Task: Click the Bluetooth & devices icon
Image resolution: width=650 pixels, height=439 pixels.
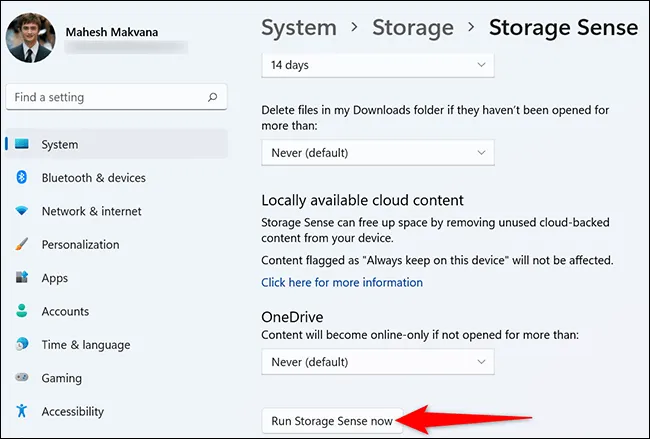Action: pos(20,178)
